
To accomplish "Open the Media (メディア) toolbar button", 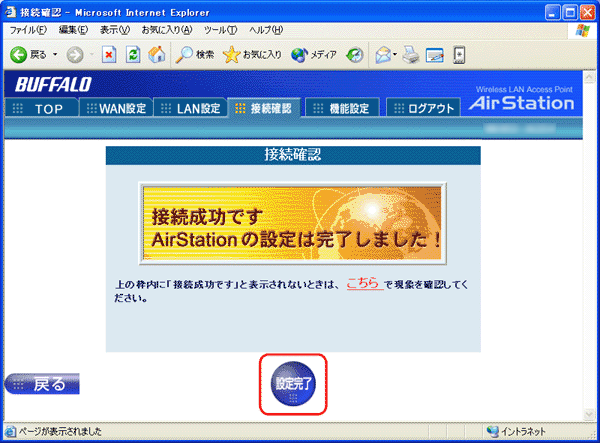I will pyautogui.click(x=314, y=55).
